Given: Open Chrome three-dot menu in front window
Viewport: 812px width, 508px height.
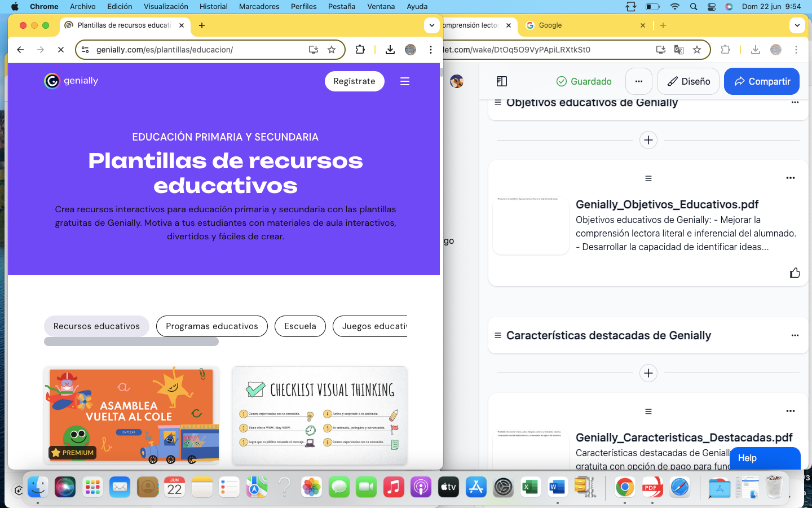Looking at the screenshot, I should pos(430,50).
